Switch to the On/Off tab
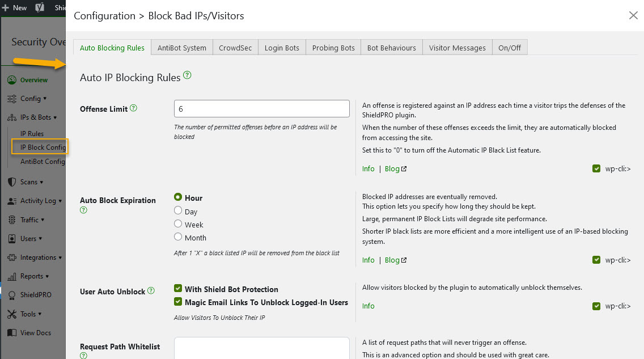This screenshot has height=359, width=644. coord(510,48)
